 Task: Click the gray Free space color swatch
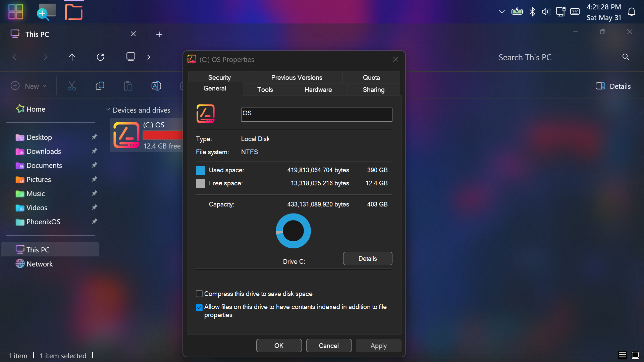pos(201,183)
